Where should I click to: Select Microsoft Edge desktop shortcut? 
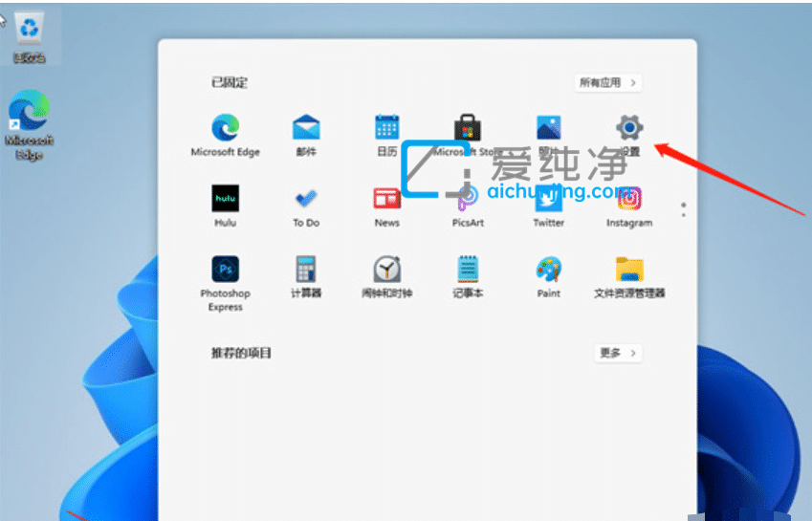pyautogui.click(x=29, y=124)
